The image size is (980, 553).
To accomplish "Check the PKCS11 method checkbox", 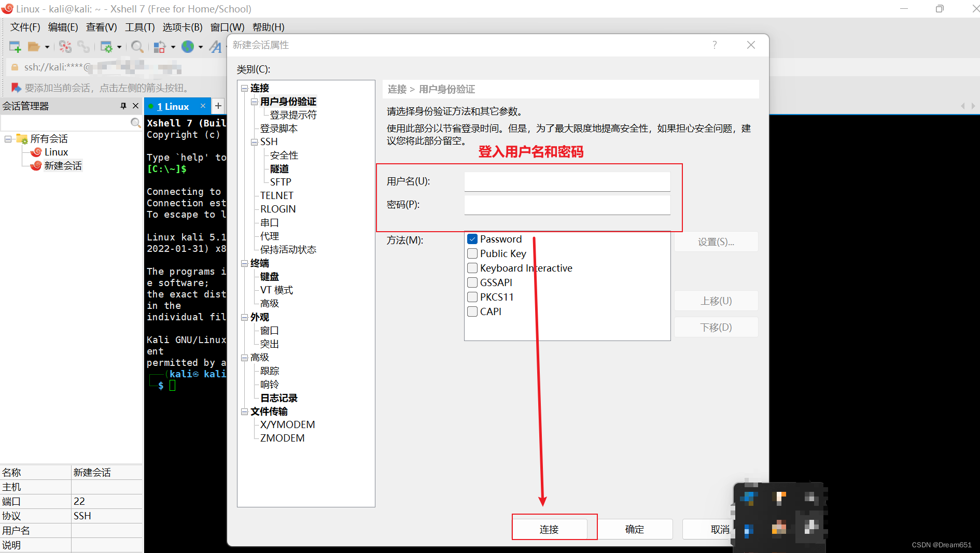I will [472, 297].
